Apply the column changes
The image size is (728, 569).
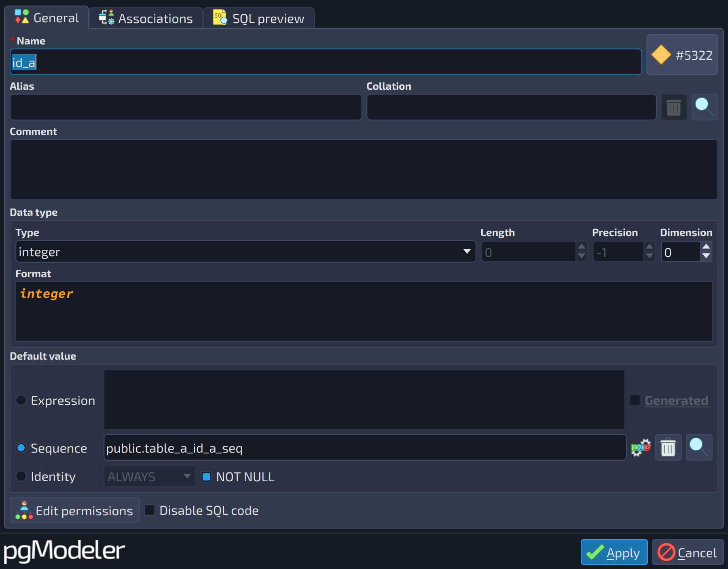[614, 552]
